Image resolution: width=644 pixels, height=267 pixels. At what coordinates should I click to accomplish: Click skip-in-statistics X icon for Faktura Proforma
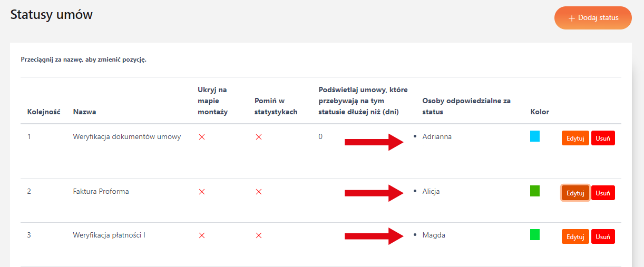(258, 192)
